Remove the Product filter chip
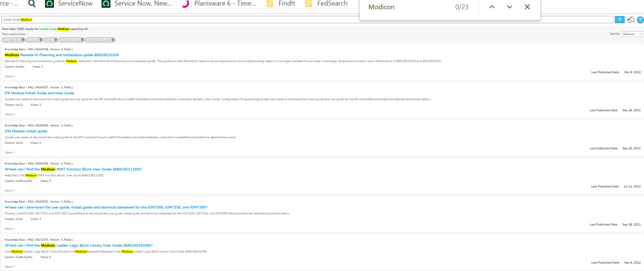The image size is (644, 271). coord(55,40)
